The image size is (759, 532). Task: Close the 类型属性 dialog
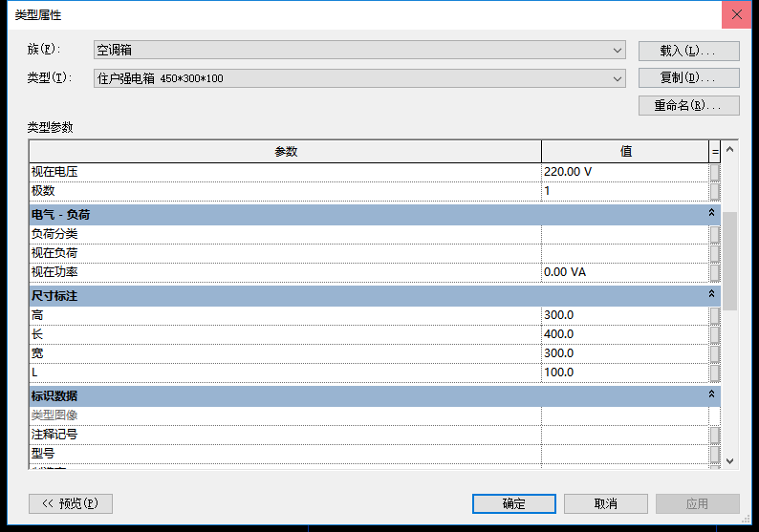click(x=737, y=14)
